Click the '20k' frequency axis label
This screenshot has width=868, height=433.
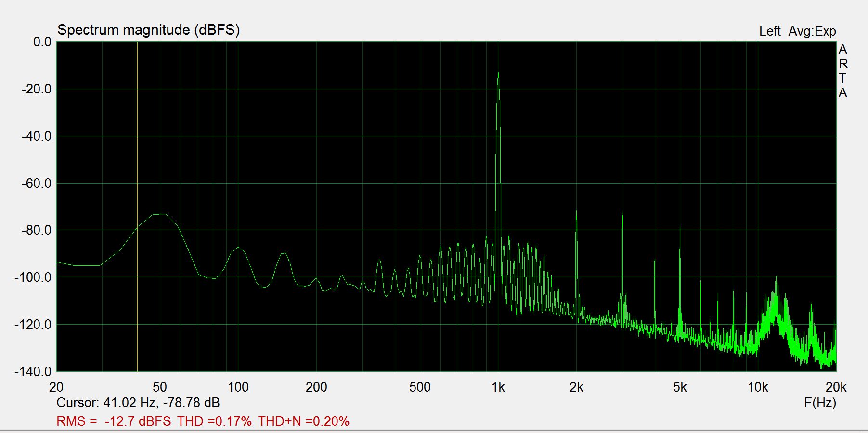click(x=836, y=387)
